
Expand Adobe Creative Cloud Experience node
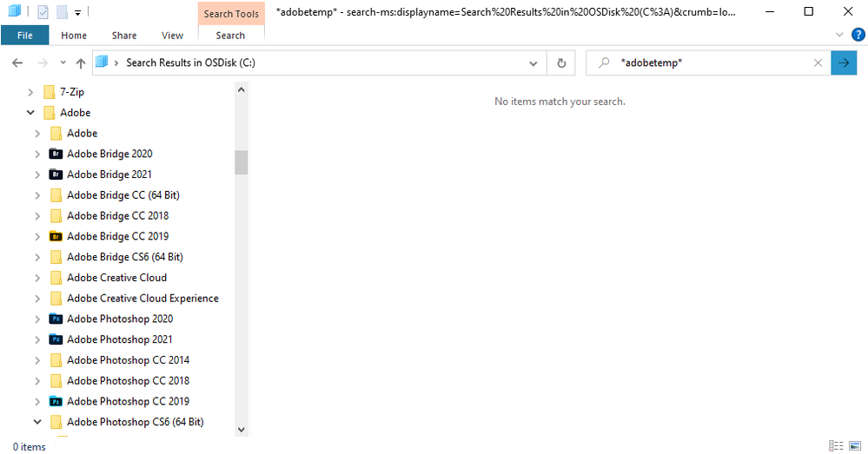click(37, 299)
